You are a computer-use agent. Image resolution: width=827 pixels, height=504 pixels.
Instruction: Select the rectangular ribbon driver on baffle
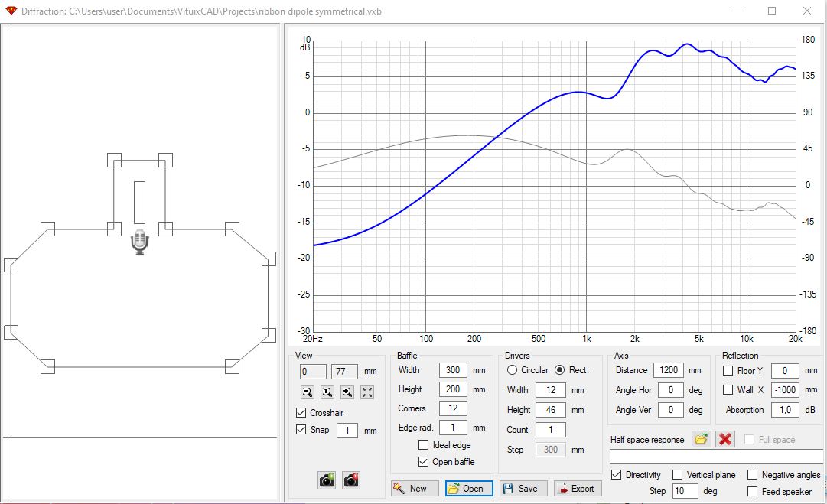(140, 203)
